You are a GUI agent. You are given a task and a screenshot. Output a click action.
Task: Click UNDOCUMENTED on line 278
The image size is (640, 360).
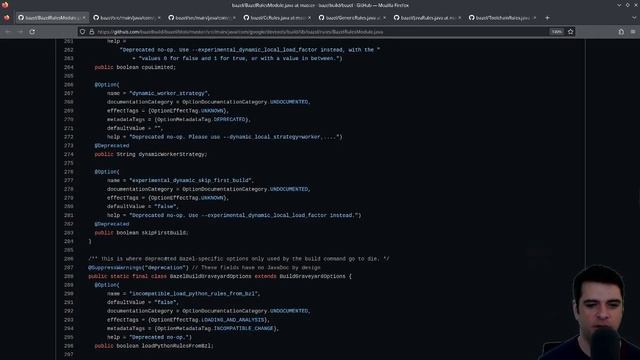(289, 189)
